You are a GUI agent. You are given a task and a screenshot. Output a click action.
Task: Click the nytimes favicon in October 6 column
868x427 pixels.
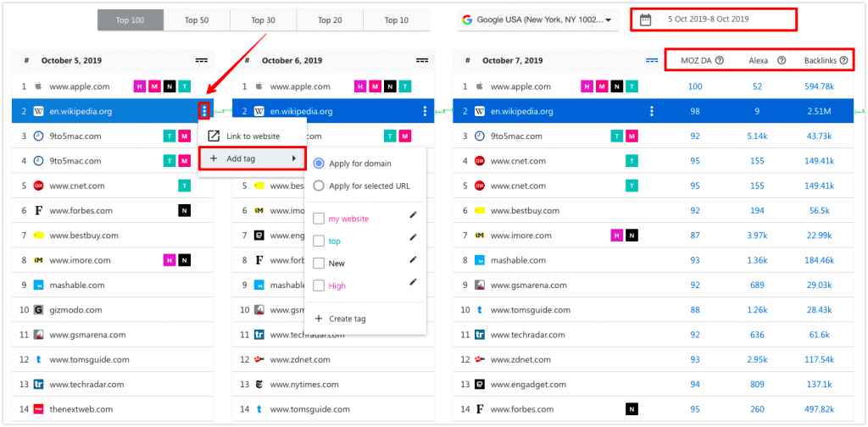tap(259, 385)
